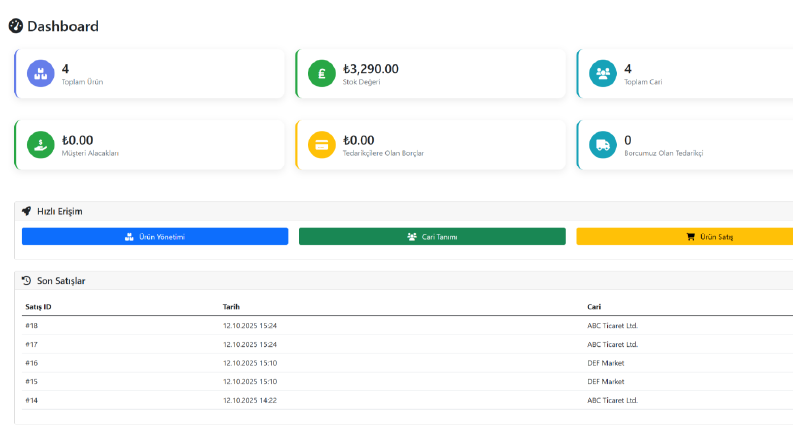Image resolution: width=793 pixels, height=446 pixels.
Task: Click the rocket icon beside Hızlı Erişim
Action: click(x=26, y=211)
